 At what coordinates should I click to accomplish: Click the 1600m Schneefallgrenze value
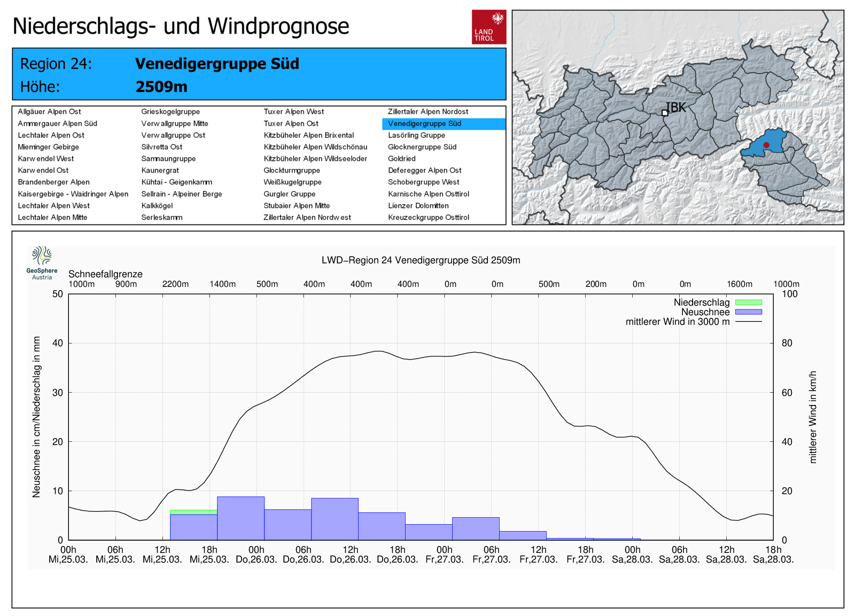click(740, 284)
